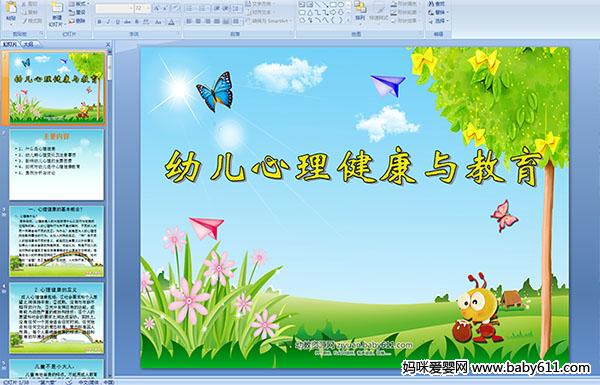
Task: Toggle underline formatting
Action: (117, 22)
